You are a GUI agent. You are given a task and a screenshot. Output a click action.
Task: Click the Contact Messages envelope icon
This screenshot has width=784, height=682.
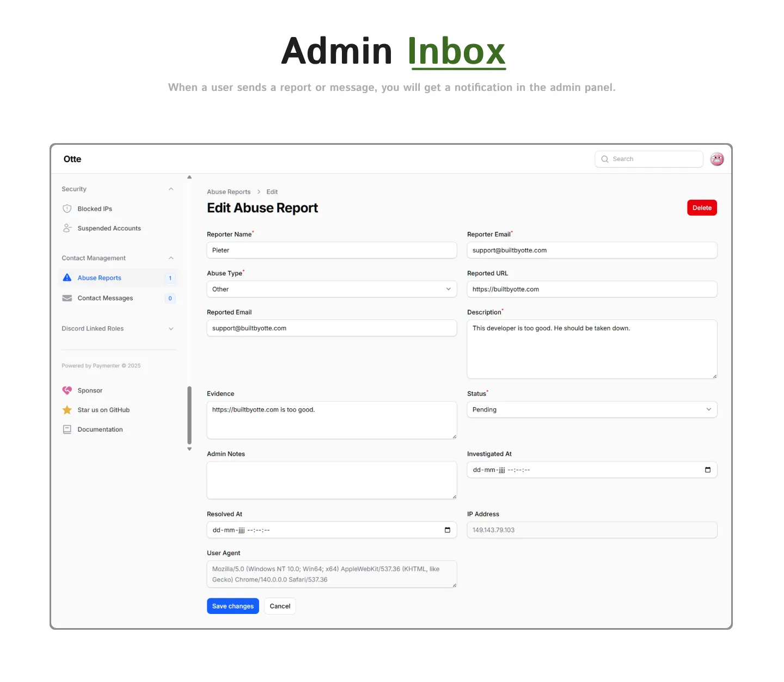point(67,298)
